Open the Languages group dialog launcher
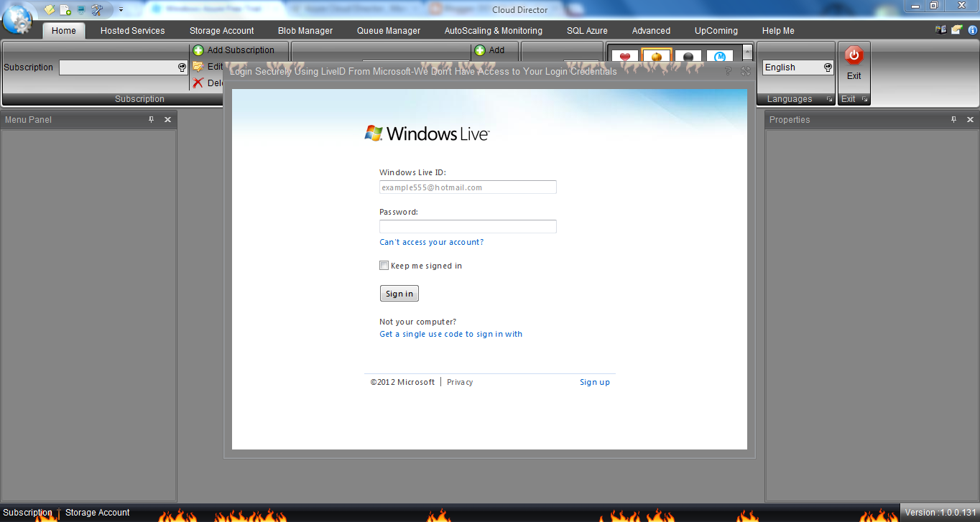Image resolution: width=980 pixels, height=522 pixels. pyautogui.click(x=829, y=99)
